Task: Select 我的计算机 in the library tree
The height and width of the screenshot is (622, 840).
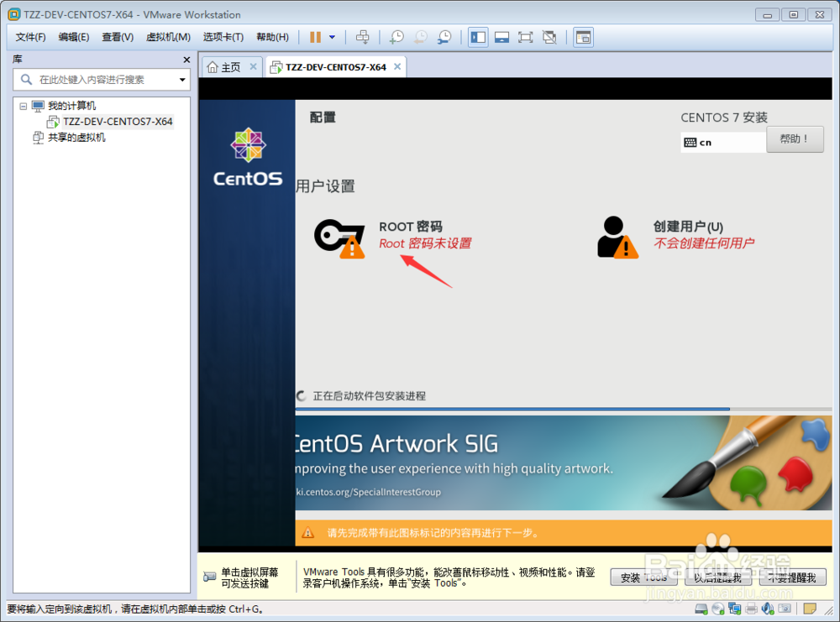Action: coord(71,106)
